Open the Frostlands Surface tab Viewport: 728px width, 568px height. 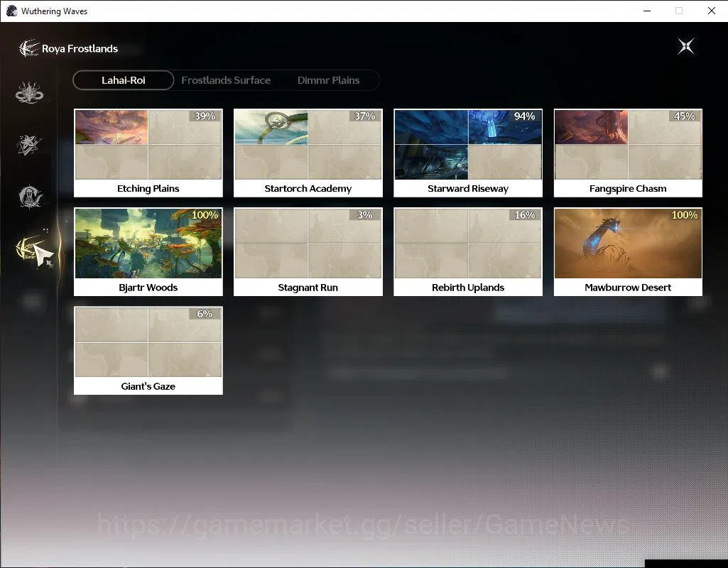click(x=226, y=80)
